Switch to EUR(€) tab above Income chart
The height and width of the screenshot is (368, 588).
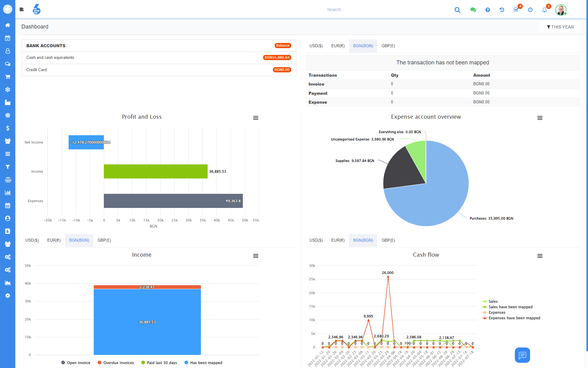click(x=54, y=240)
